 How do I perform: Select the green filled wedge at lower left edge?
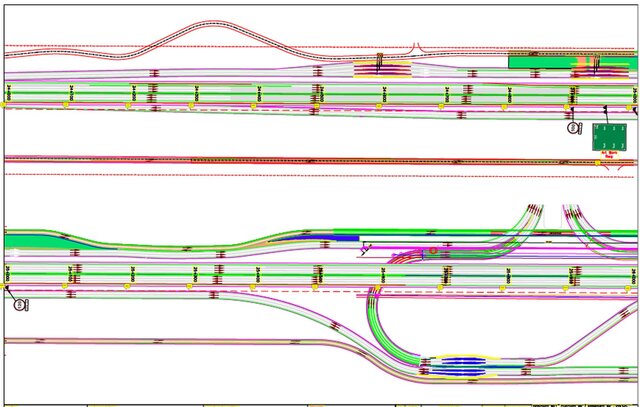click(x=30, y=241)
